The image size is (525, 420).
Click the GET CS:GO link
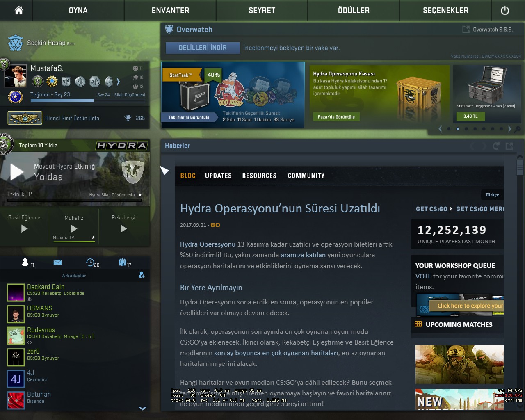coord(434,209)
